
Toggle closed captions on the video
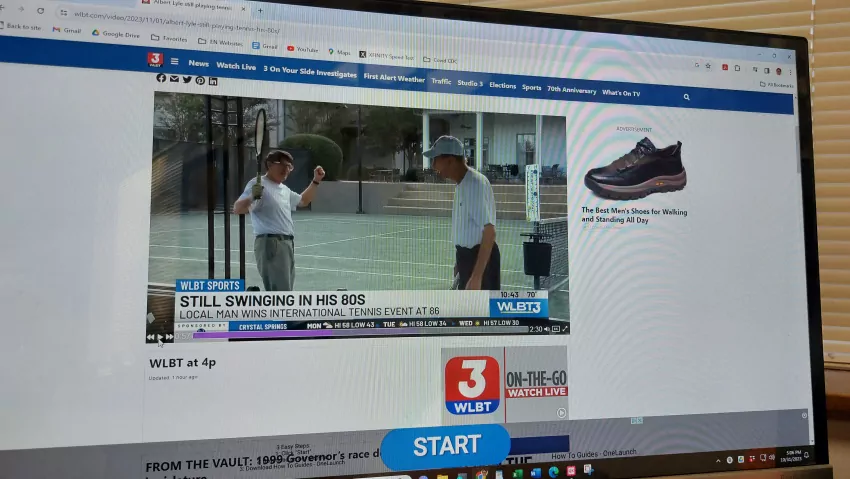(x=556, y=329)
